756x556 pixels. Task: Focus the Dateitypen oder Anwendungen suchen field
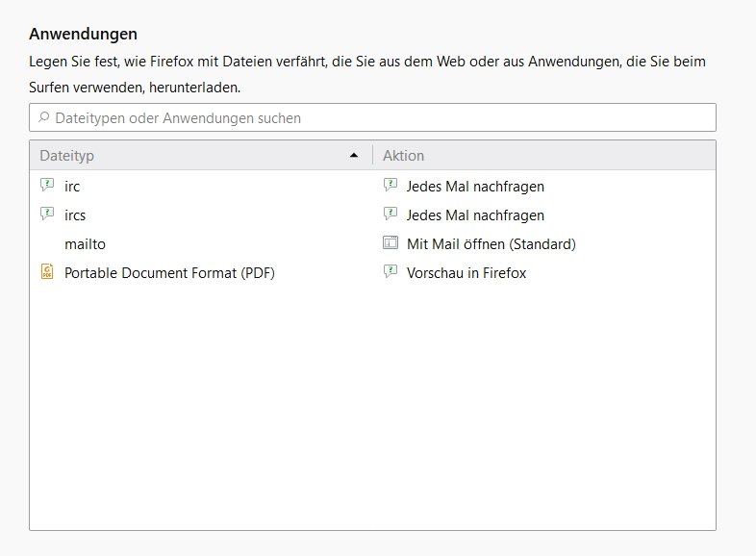click(372, 117)
